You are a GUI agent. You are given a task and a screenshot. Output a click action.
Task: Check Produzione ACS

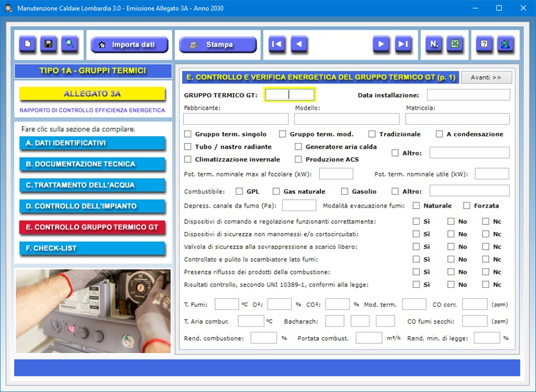click(298, 159)
